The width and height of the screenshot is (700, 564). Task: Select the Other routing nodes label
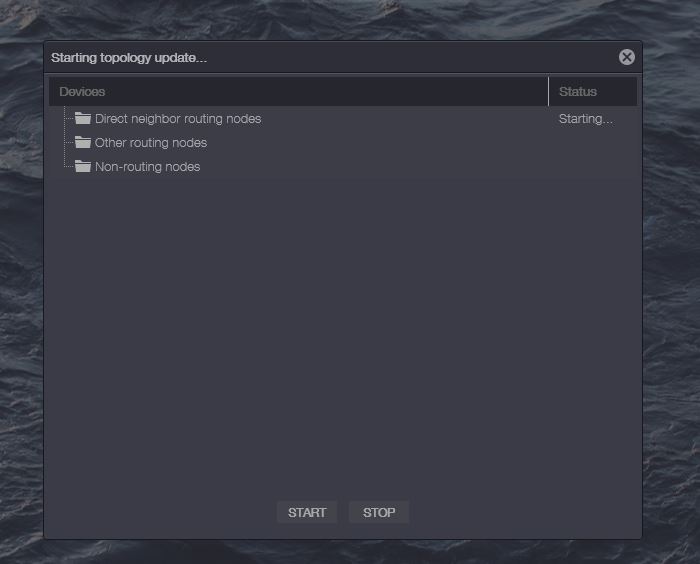coord(151,143)
